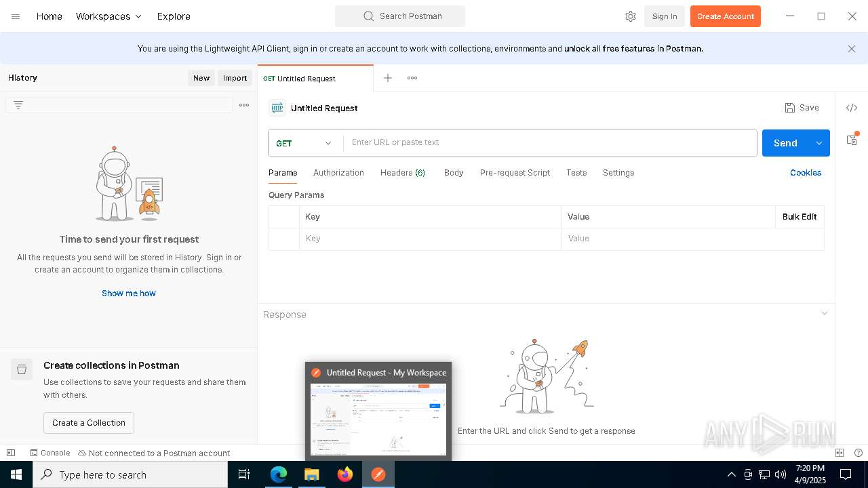Viewport: 868px width, 488px height.
Task: Click the Show me how link
Action: (129, 293)
